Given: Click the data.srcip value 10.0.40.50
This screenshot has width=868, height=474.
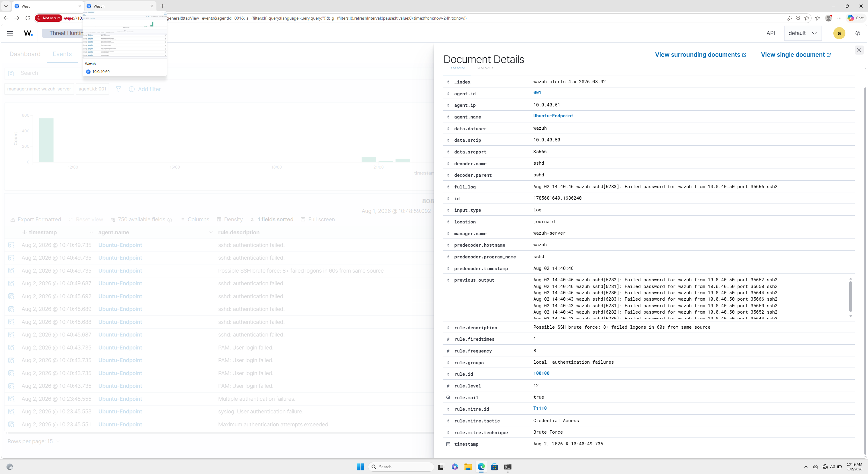Looking at the screenshot, I should click(x=546, y=140).
